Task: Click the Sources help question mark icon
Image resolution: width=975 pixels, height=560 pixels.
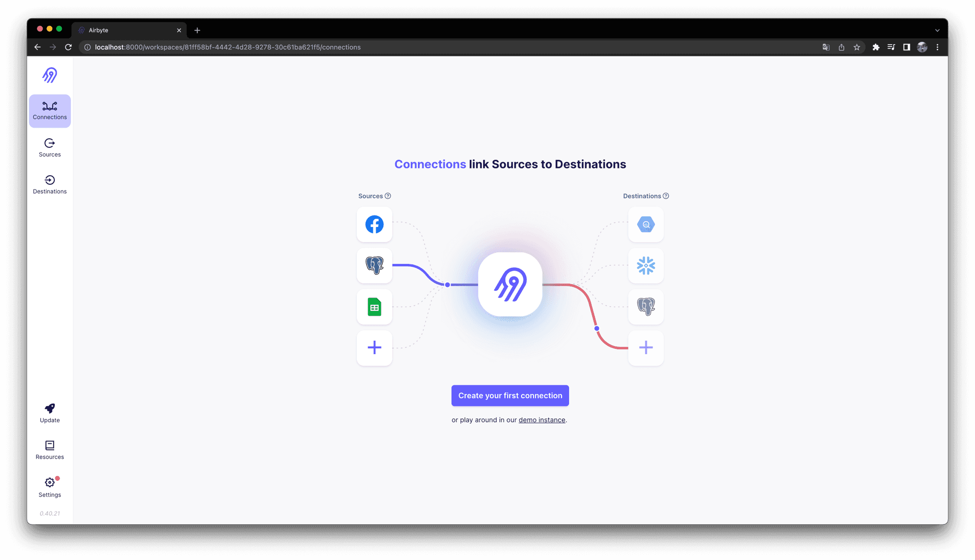Action: 388,196
